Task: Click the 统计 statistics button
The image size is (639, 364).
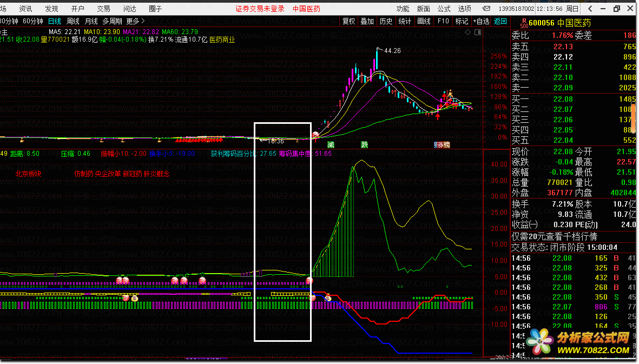Action: 405,21
